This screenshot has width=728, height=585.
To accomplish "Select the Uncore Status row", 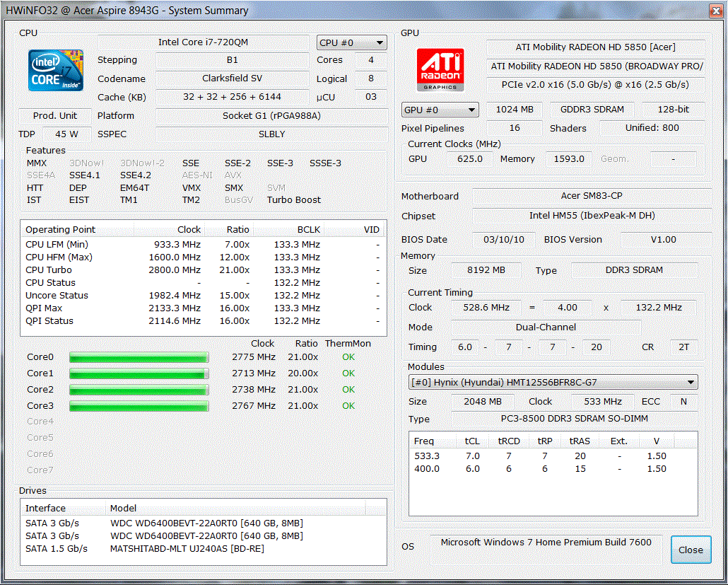I will pos(204,296).
